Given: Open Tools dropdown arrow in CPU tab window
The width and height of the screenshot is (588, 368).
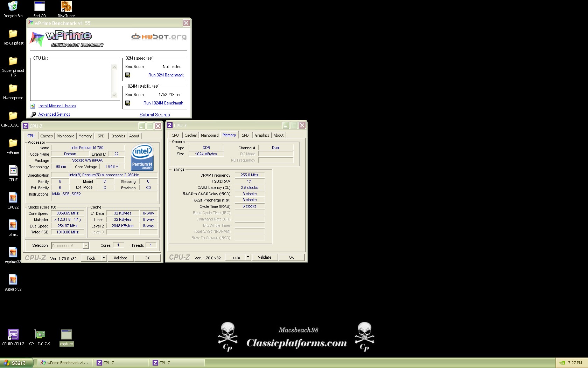Looking at the screenshot, I should point(104,258).
